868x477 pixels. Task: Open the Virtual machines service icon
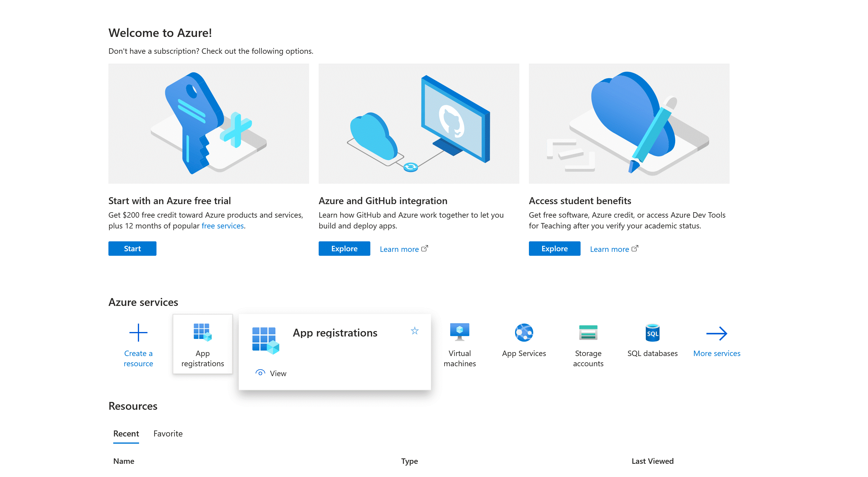tap(459, 332)
